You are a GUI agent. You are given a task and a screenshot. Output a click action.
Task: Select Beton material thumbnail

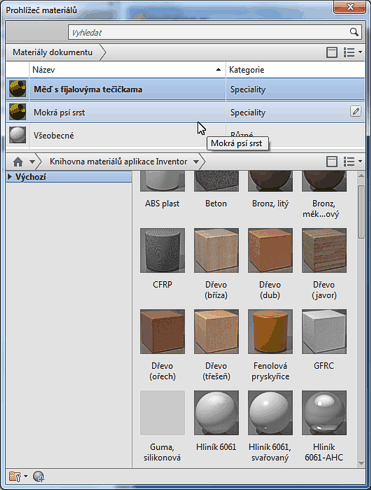point(216,181)
